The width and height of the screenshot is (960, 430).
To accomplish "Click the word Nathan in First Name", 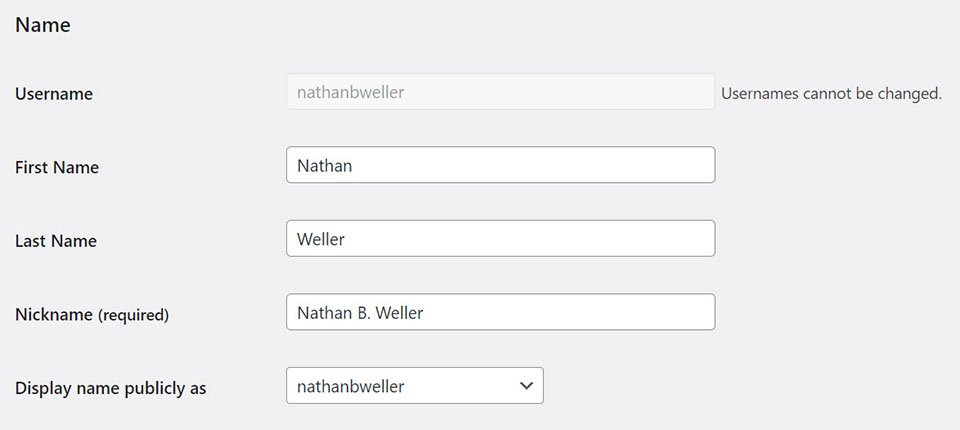I will 325,166.
